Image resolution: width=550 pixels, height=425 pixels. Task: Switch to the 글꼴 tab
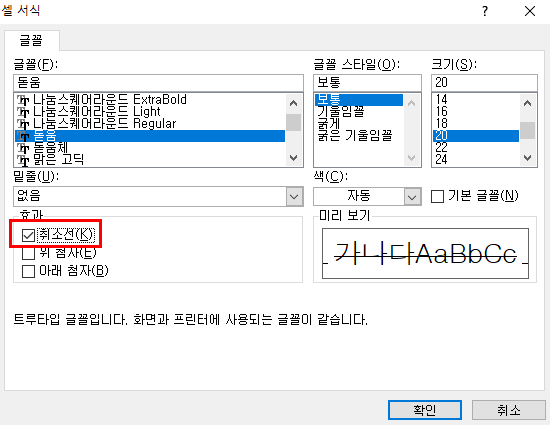click(x=32, y=40)
